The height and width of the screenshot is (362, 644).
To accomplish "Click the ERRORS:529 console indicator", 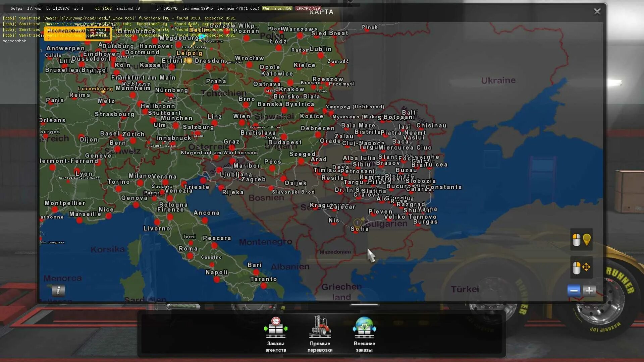I will pos(308,8).
